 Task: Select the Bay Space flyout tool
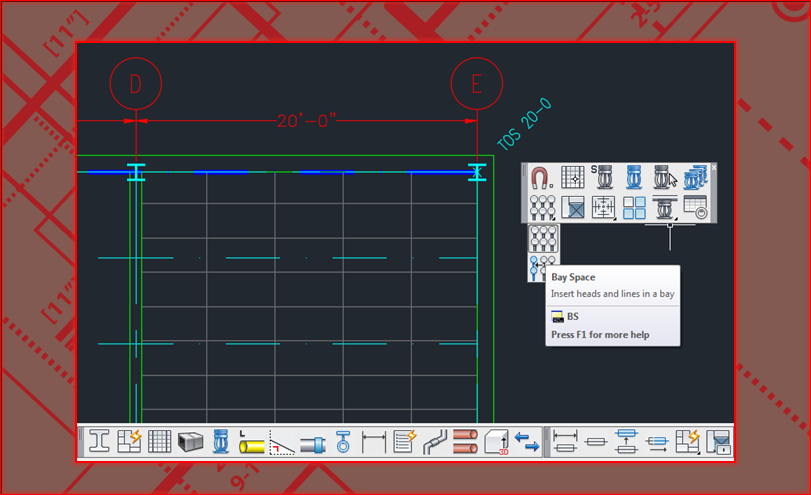[543, 267]
